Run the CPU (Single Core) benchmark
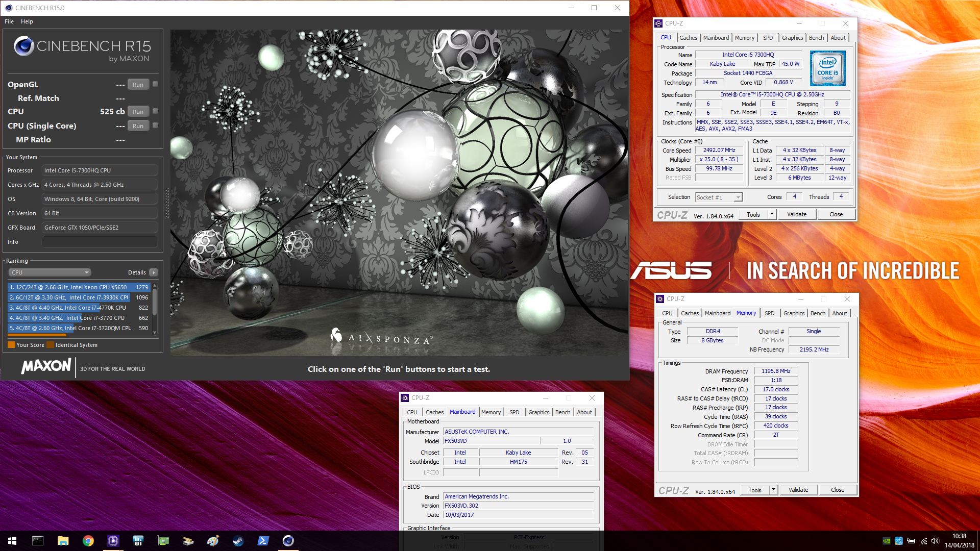 pyautogui.click(x=138, y=126)
